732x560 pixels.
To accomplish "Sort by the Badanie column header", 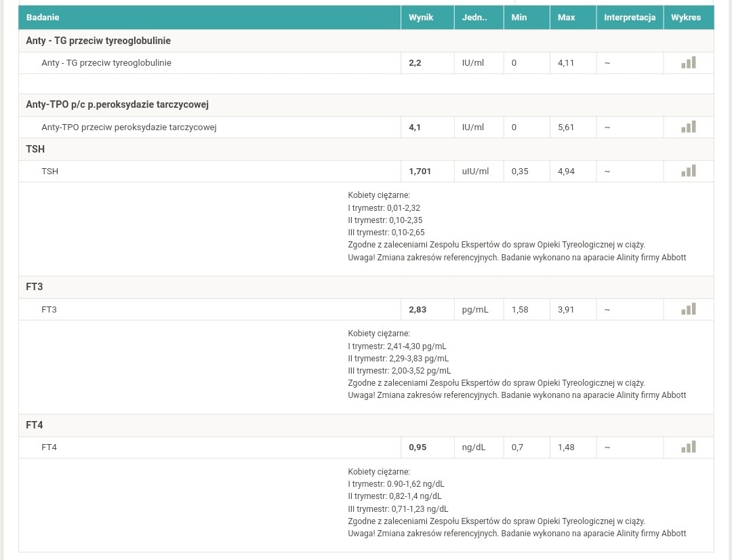I will (43, 18).
